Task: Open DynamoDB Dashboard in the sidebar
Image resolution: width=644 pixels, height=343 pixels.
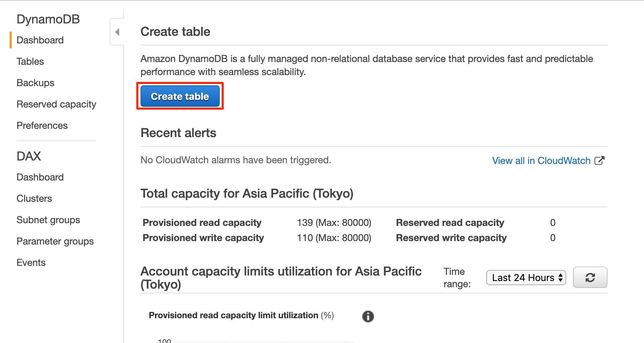Action: (x=40, y=40)
